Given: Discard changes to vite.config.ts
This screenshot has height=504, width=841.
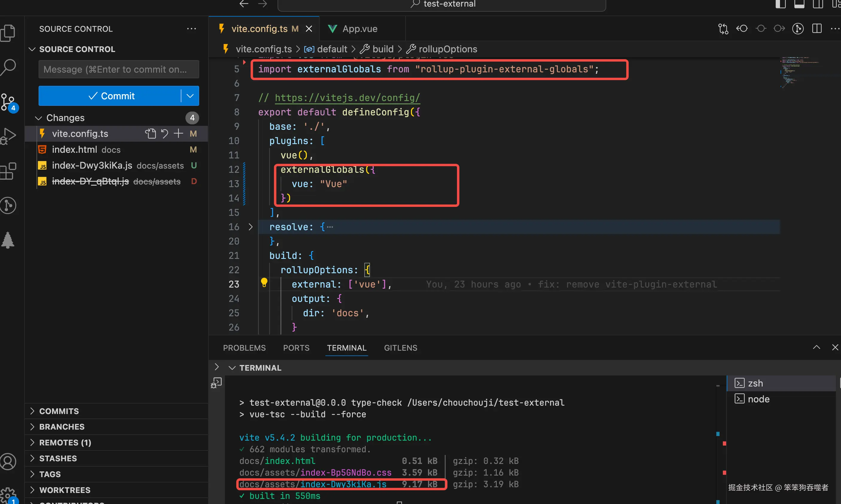Looking at the screenshot, I should pos(164,134).
